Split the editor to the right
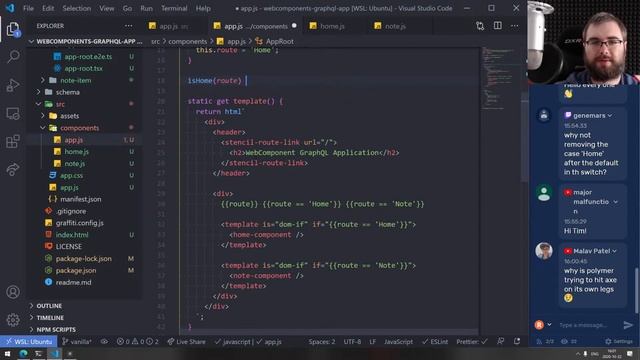640x360 pixels. tap(498, 26)
